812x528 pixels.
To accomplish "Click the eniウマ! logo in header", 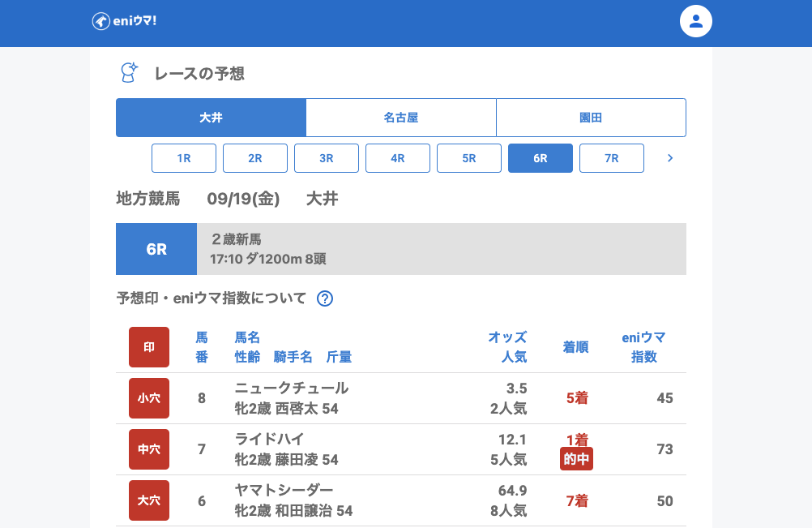I will [x=124, y=21].
